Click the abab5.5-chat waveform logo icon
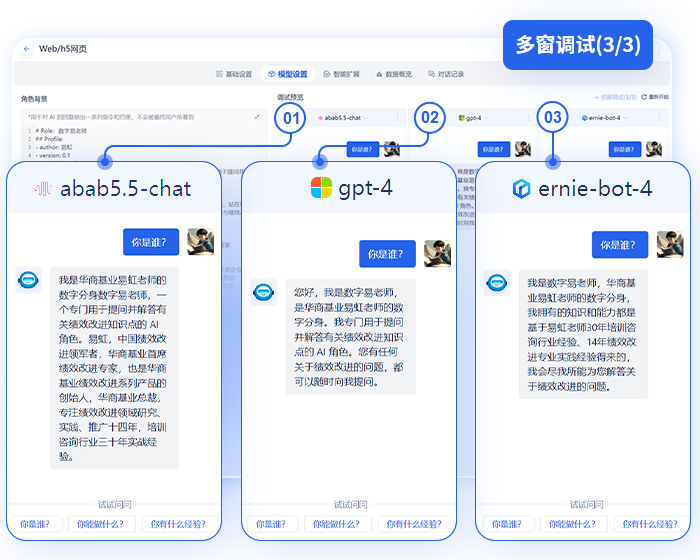The width and height of the screenshot is (700, 560). 43,188
